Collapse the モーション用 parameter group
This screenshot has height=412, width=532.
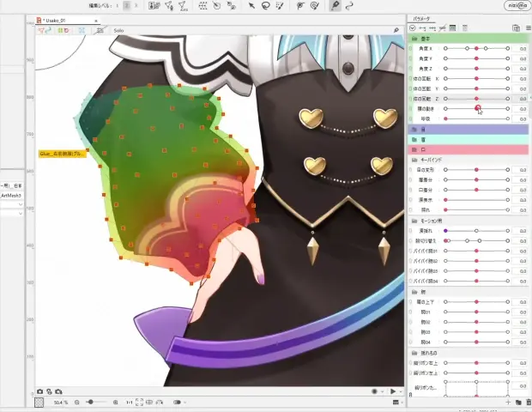(414, 221)
